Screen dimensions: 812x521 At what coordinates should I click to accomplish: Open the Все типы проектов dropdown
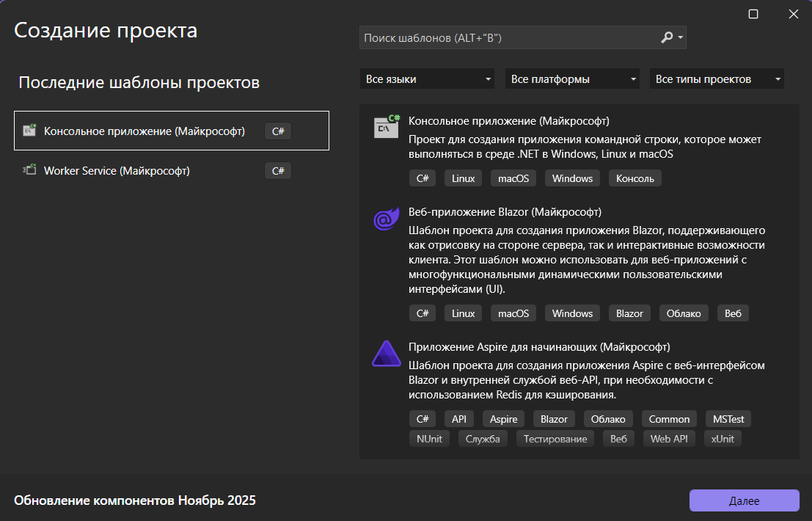717,79
